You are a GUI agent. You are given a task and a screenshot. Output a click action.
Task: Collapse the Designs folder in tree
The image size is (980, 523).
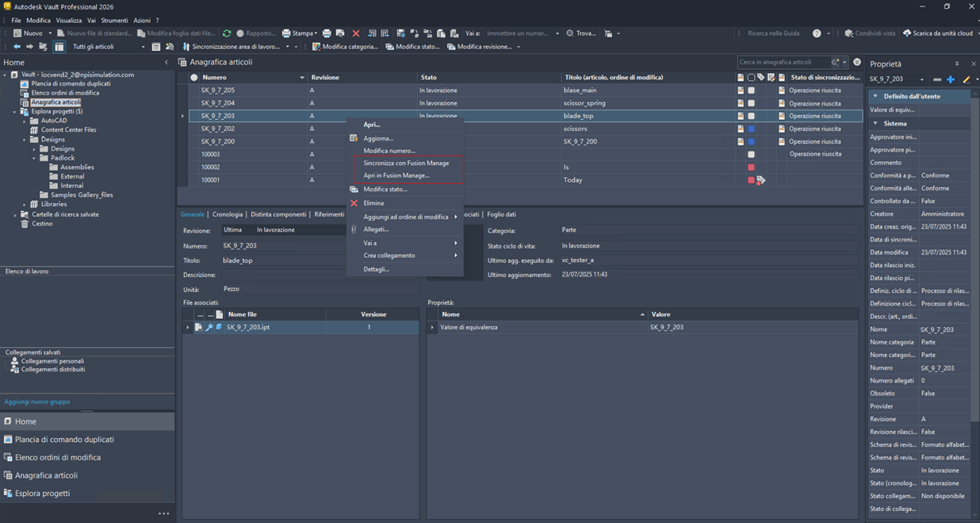(25, 140)
